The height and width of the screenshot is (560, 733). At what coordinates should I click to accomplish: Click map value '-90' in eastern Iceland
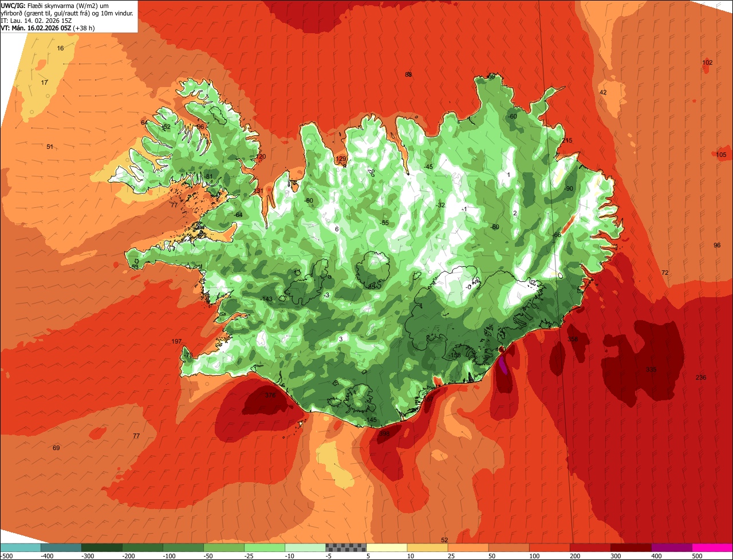pyautogui.click(x=568, y=188)
